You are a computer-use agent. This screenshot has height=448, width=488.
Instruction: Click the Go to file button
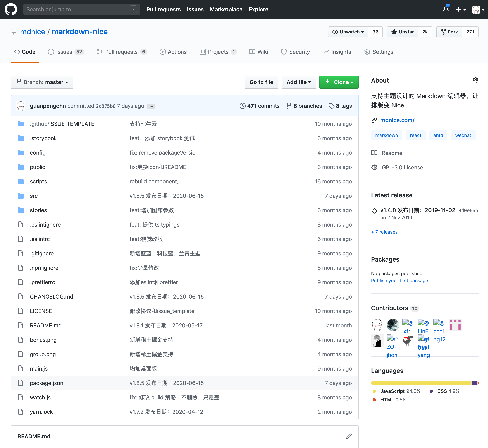(261, 82)
